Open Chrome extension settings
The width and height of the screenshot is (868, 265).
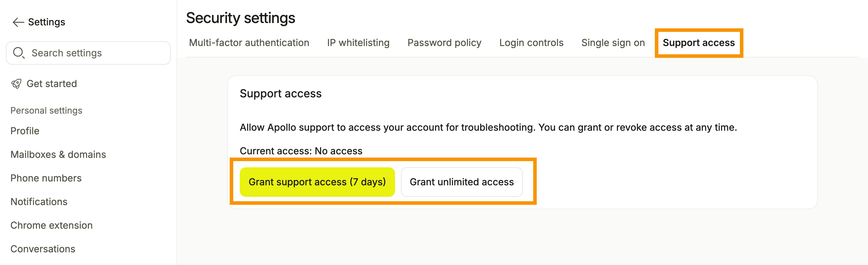click(x=52, y=225)
